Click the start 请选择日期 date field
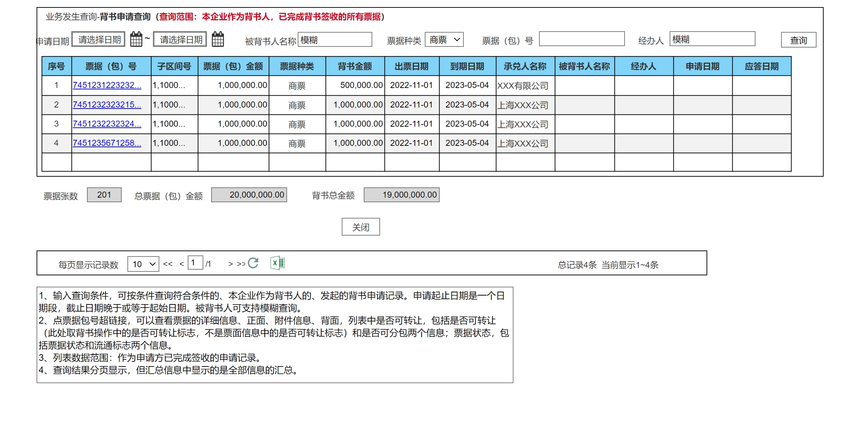 [99, 39]
